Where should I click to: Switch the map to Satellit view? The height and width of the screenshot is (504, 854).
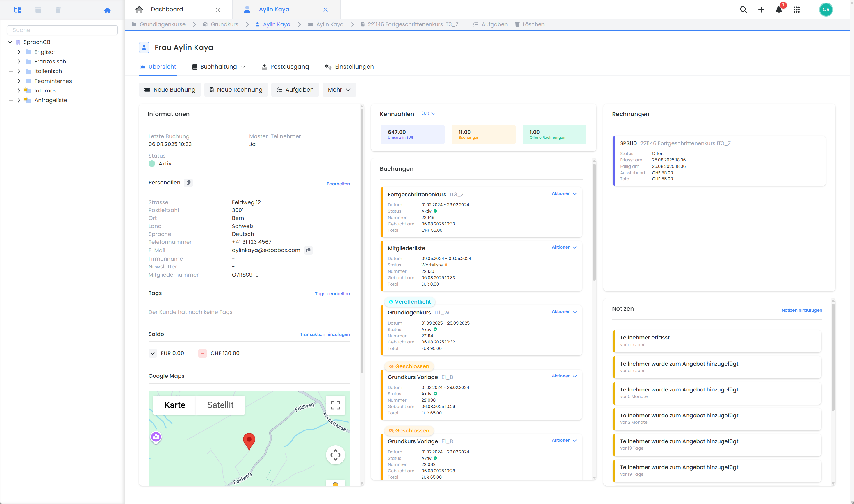[220, 405]
